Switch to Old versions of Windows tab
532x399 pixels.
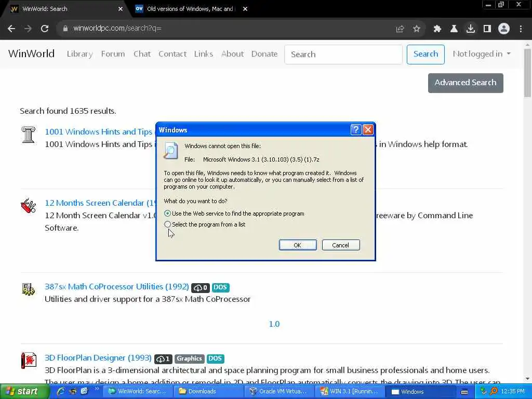tap(190, 9)
